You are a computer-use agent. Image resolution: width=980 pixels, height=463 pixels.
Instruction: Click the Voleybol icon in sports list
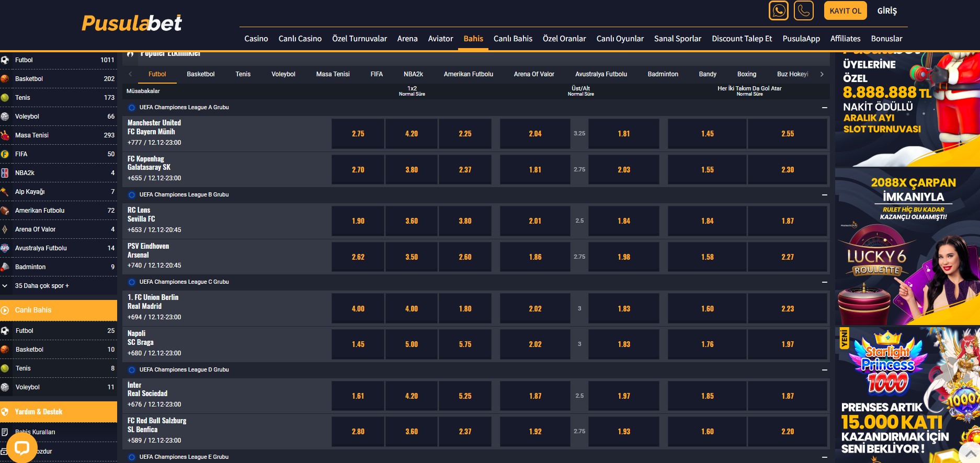[5, 117]
